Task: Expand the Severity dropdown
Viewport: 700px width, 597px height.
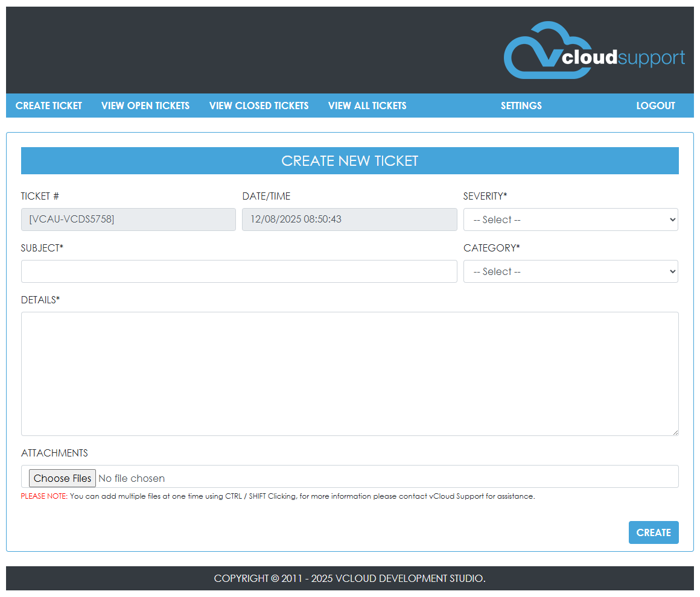Action: pos(570,220)
